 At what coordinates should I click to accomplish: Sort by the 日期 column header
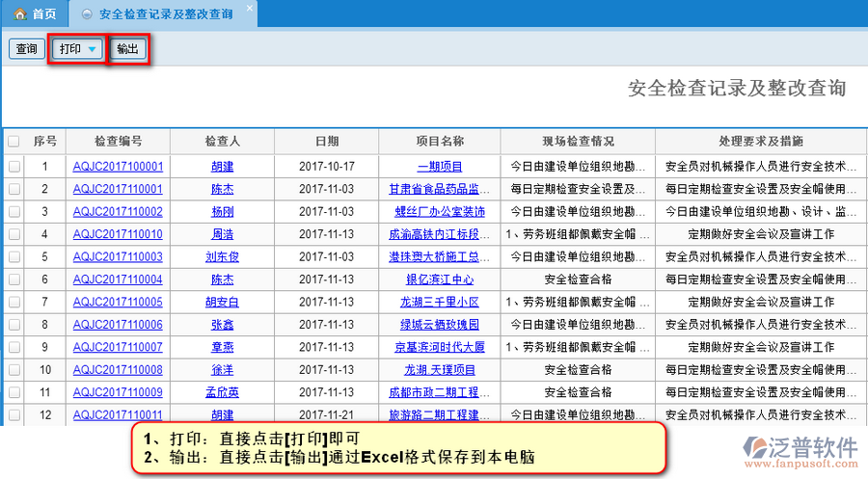[327, 142]
